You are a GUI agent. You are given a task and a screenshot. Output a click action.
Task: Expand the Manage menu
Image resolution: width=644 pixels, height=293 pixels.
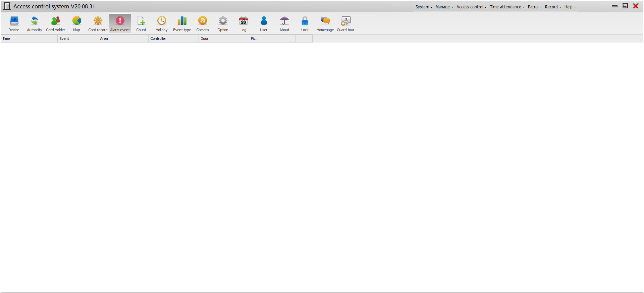pos(444,7)
